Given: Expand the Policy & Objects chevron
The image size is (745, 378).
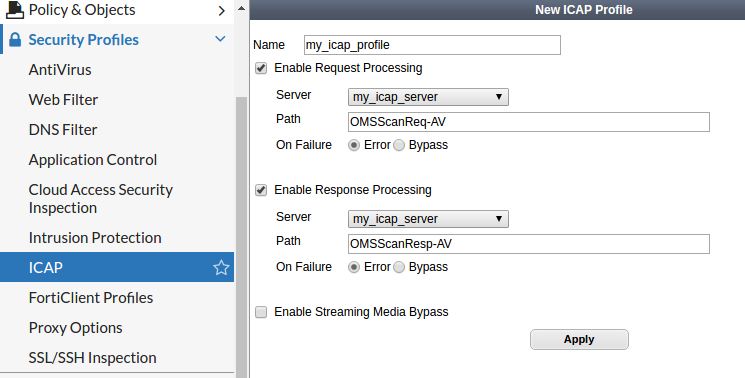Looking at the screenshot, I should [221, 10].
